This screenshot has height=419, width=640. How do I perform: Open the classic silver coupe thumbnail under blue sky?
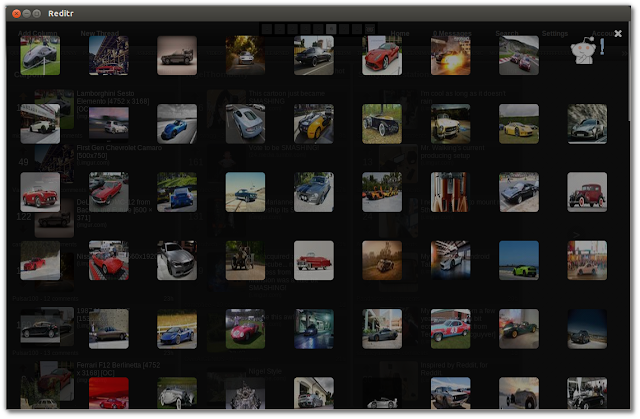450,393
